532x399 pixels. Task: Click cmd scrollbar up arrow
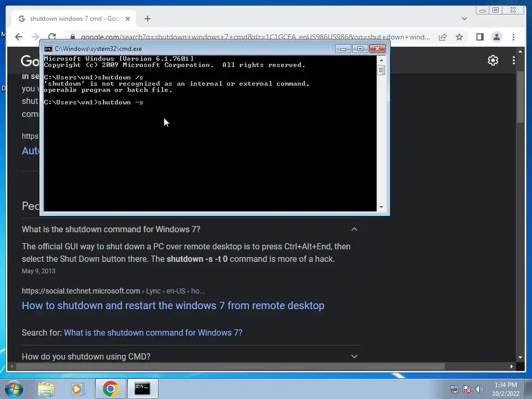[x=381, y=60]
